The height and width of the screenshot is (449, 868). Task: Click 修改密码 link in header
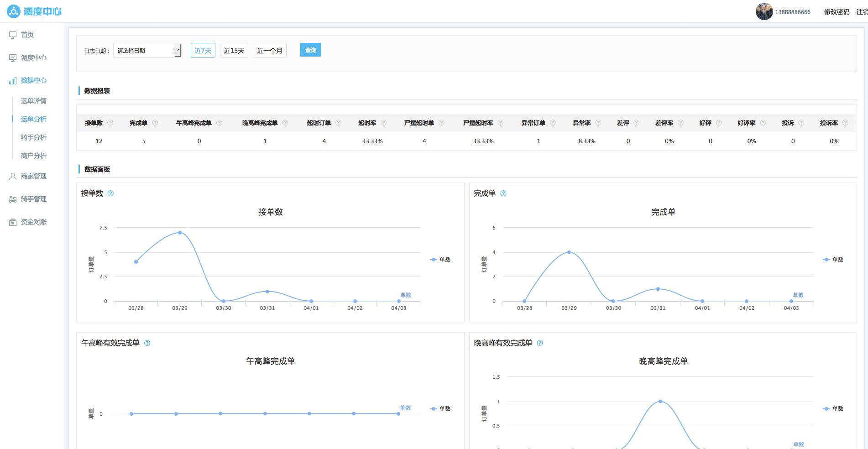(837, 12)
